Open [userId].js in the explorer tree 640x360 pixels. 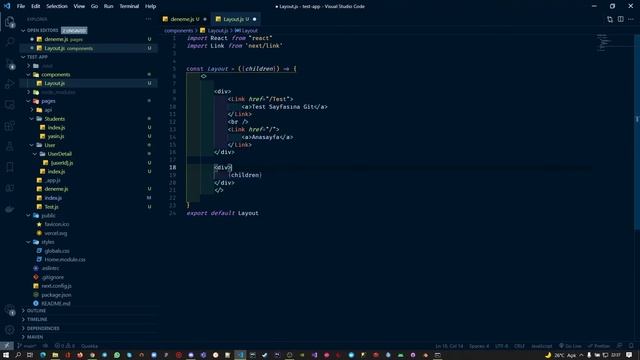tap(88, 163)
